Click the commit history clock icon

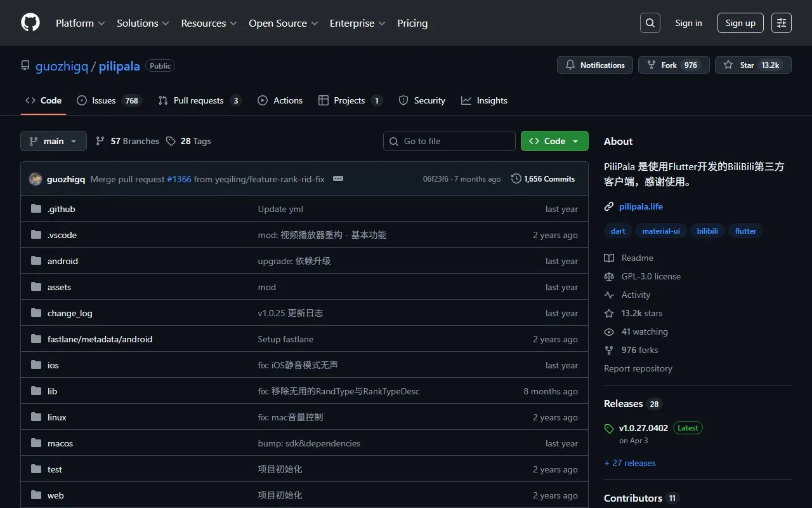click(516, 179)
